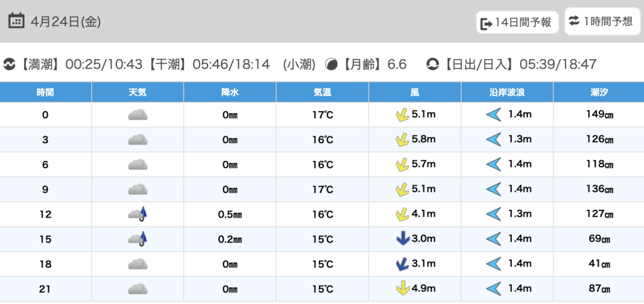Click the 0.5mm precipitation cell

230,214
